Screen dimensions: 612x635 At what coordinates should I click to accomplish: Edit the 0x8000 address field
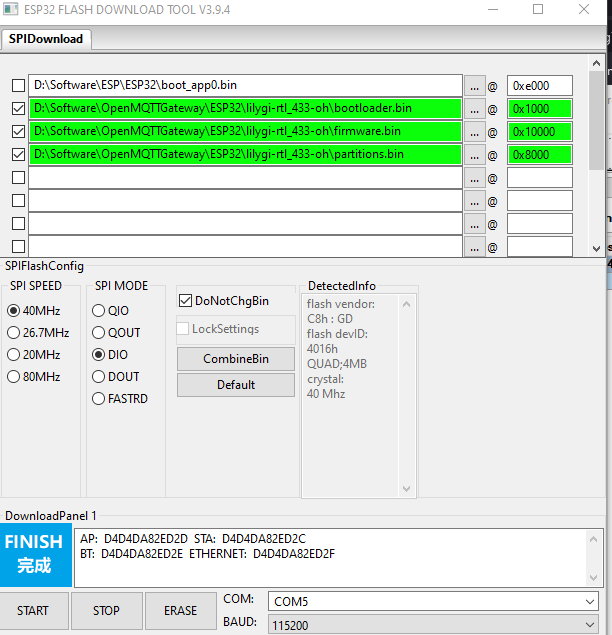click(x=539, y=155)
